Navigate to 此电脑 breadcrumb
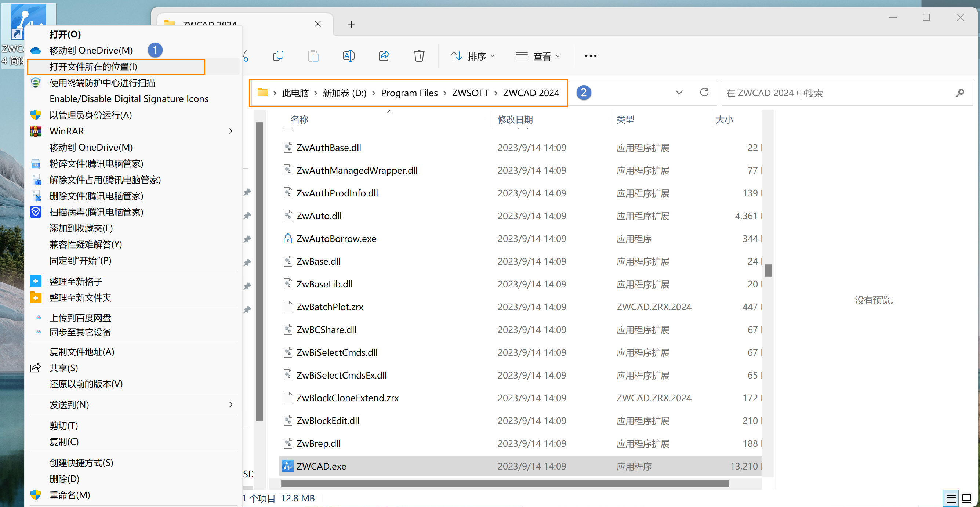This screenshot has width=980, height=507. pos(295,93)
